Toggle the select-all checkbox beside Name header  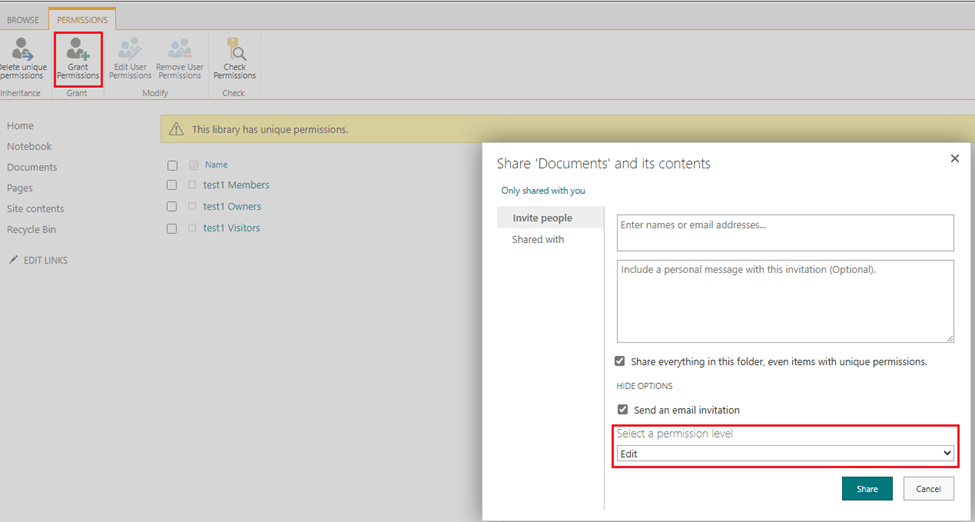(172, 165)
